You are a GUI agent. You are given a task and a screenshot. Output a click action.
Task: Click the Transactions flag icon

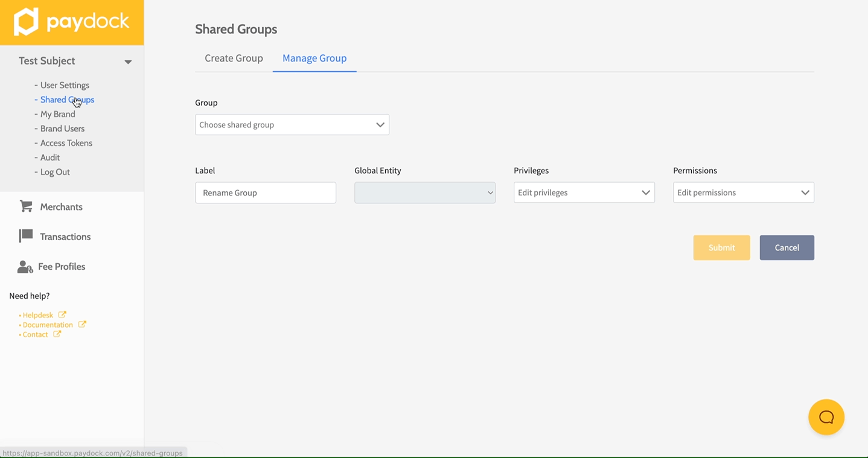click(26, 236)
